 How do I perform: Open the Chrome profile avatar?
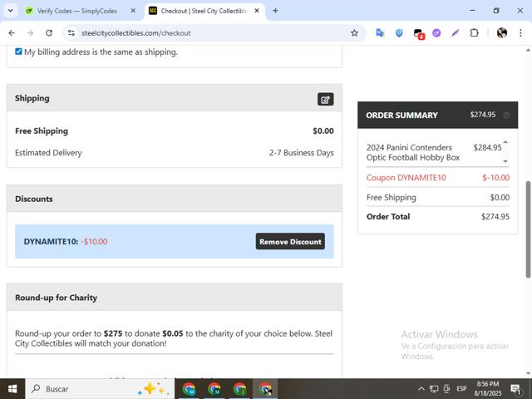502,33
